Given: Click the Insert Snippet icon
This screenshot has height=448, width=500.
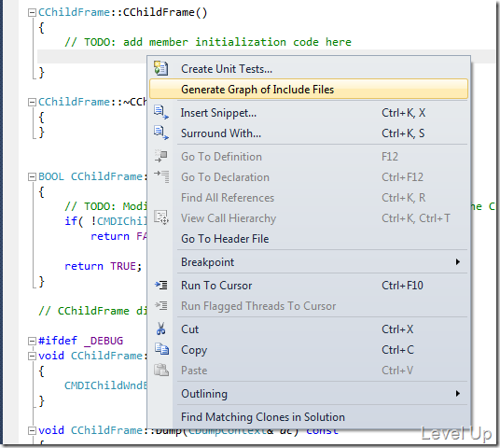Looking at the screenshot, I should 161,112.
